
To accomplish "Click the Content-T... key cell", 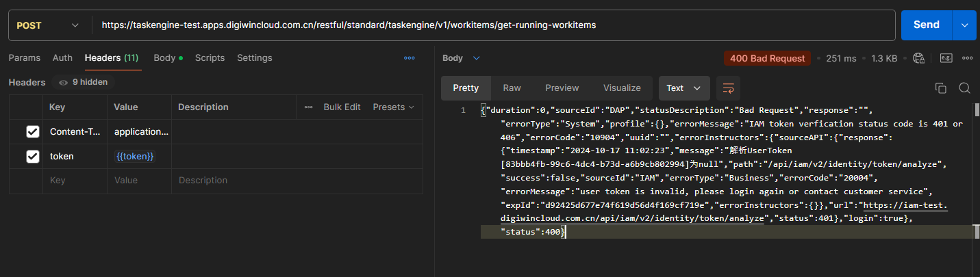I will [75, 132].
